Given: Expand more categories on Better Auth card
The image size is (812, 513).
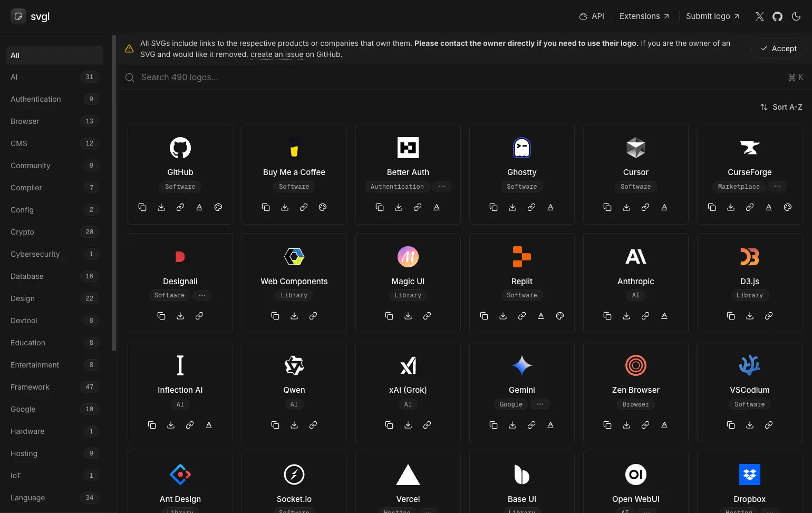Looking at the screenshot, I should point(442,187).
